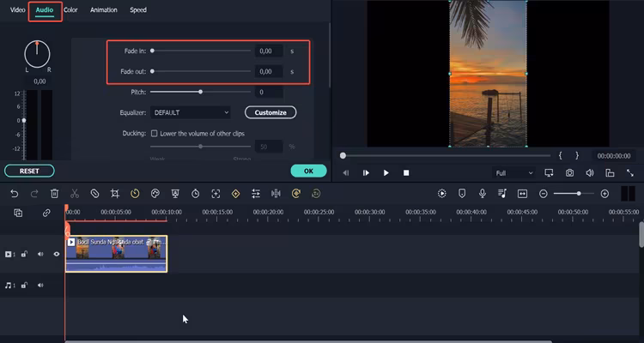Add a marker with the shield icon

tap(462, 194)
